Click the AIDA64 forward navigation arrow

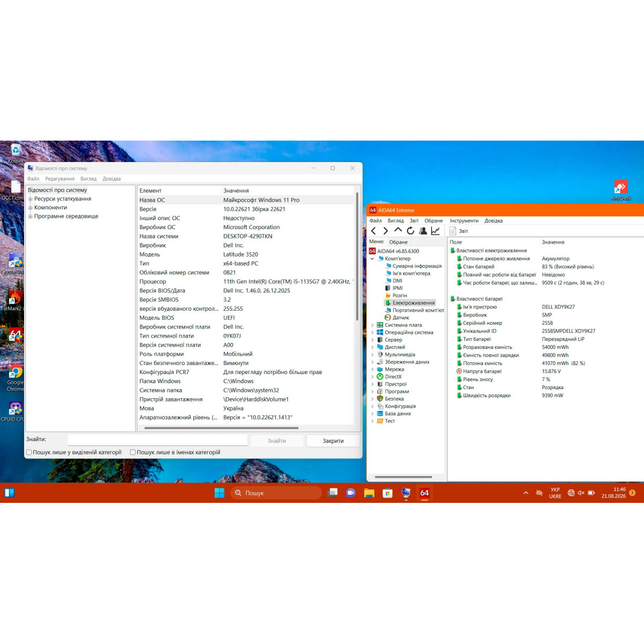click(385, 231)
